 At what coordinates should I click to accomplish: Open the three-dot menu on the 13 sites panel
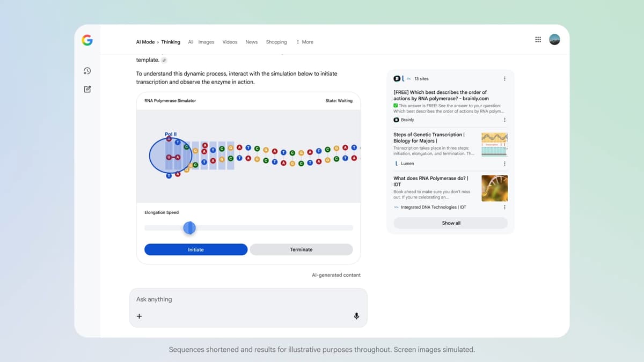click(x=504, y=78)
